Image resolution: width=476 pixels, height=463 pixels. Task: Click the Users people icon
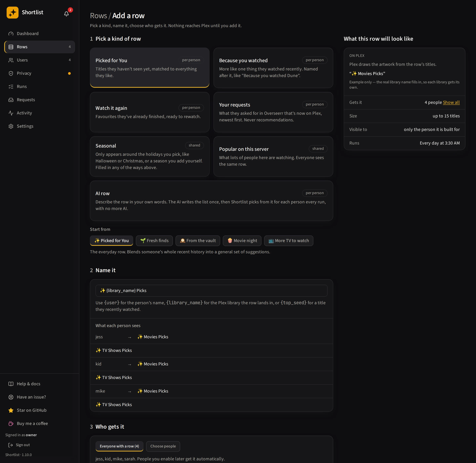(x=11, y=60)
